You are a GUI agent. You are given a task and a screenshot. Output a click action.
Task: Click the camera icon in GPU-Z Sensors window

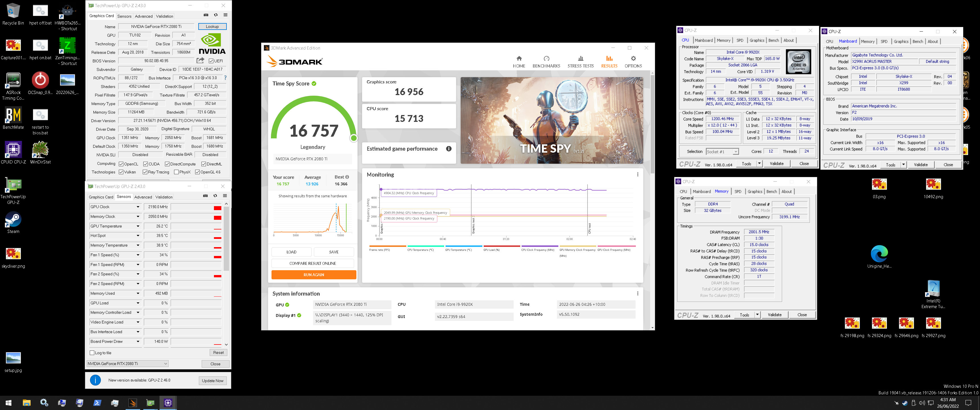205,196
